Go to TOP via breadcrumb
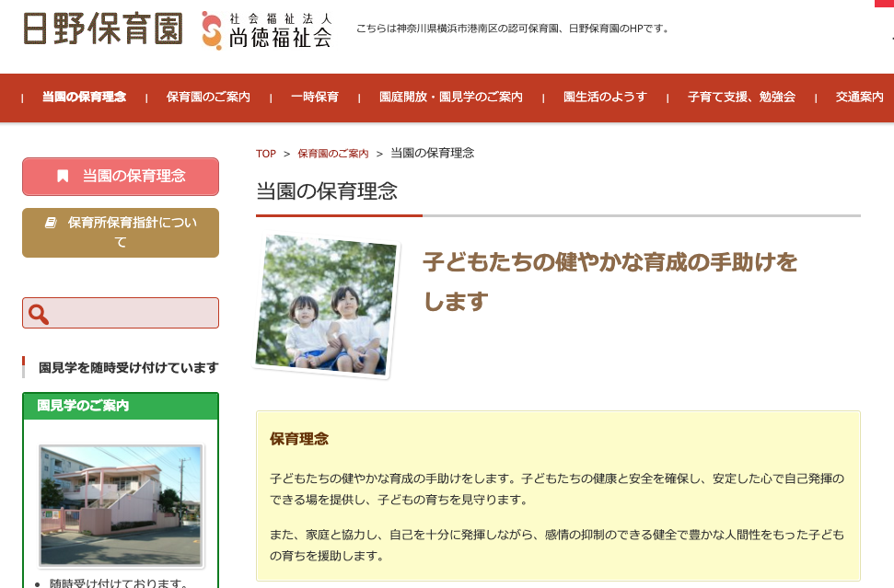 pos(266,154)
